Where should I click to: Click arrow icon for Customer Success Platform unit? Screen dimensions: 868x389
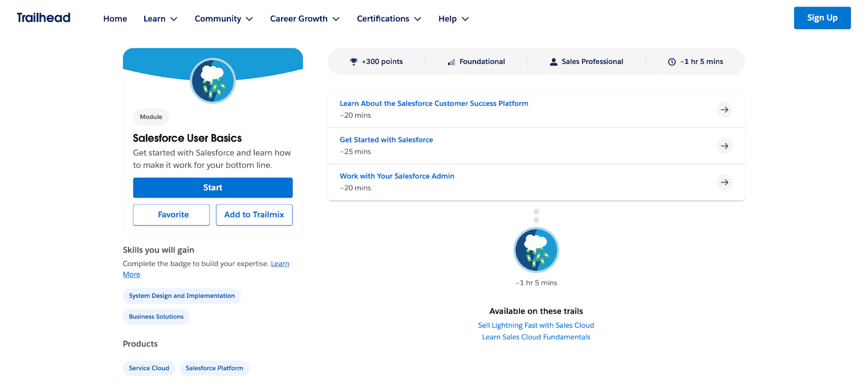tap(724, 110)
